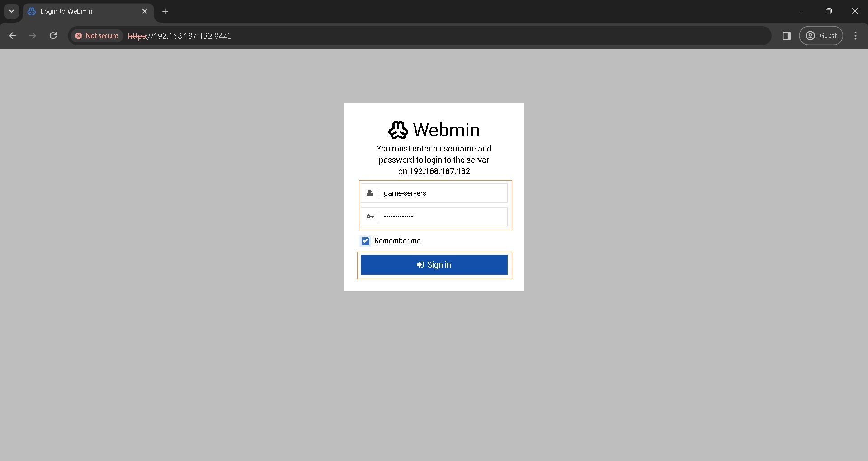Click the Remember me label text
This screenshot has width=868, height=461.
click(x=397, y=241)
